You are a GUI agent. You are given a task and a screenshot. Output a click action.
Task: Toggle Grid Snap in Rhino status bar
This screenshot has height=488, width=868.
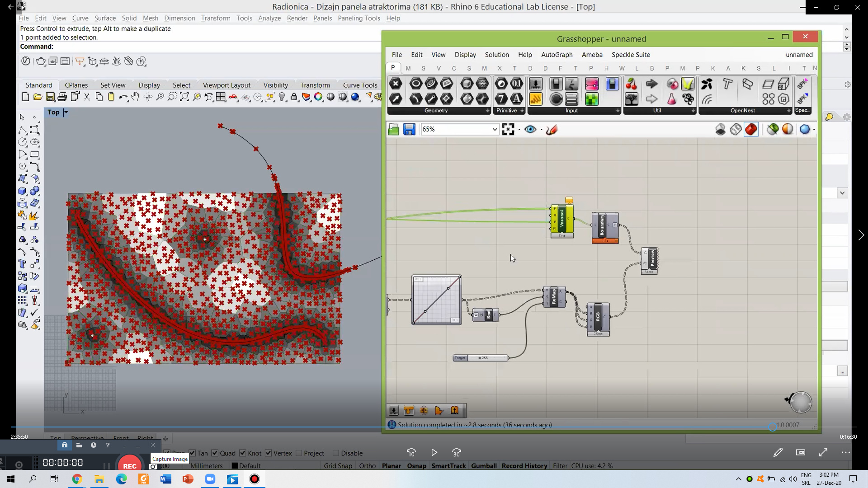(338, 466)
